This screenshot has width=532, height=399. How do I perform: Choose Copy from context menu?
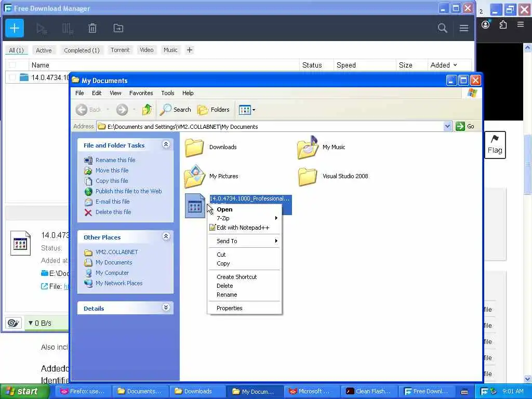click(244, 263)
